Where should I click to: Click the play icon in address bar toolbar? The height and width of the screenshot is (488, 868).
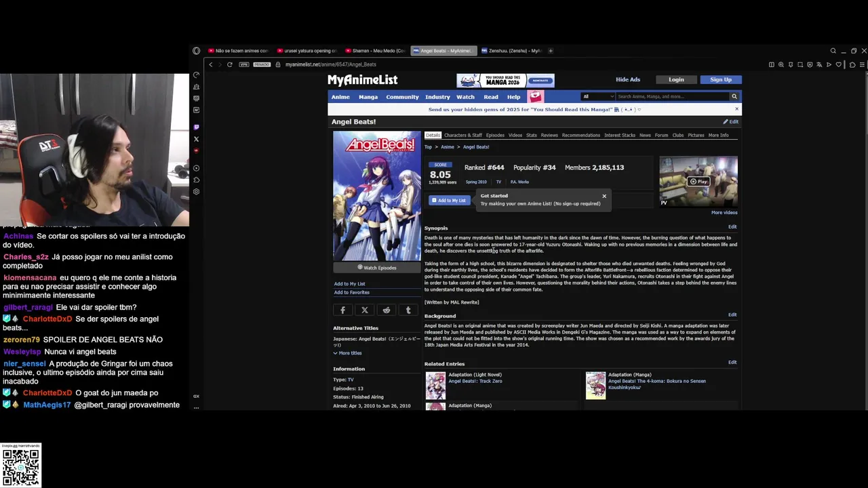[x=829, y=64]
